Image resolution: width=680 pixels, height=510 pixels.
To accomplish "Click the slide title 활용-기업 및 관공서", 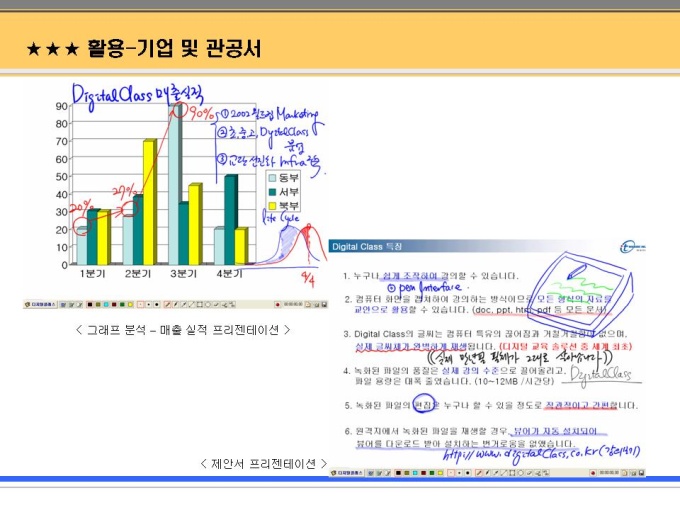I will pyautogui.click(x=174, y=49).
